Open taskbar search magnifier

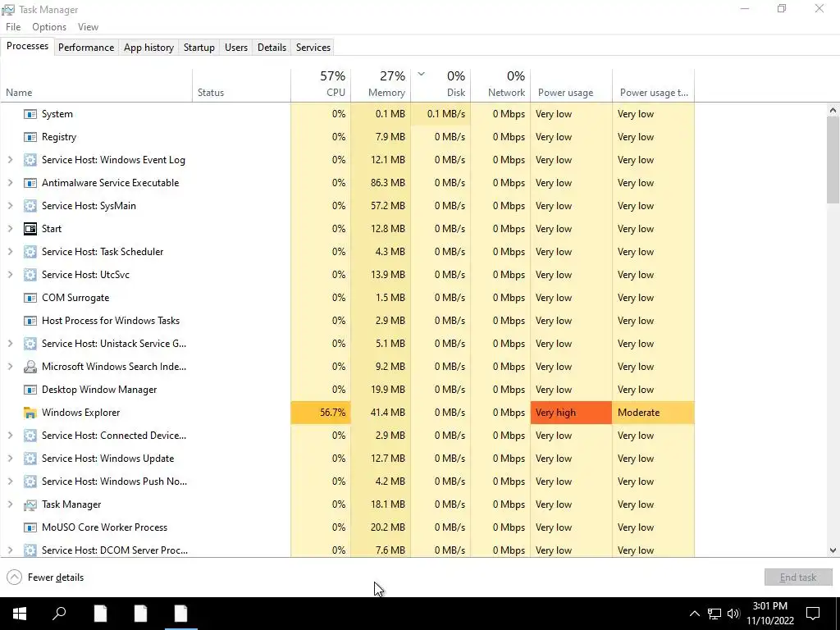[59, 614]
